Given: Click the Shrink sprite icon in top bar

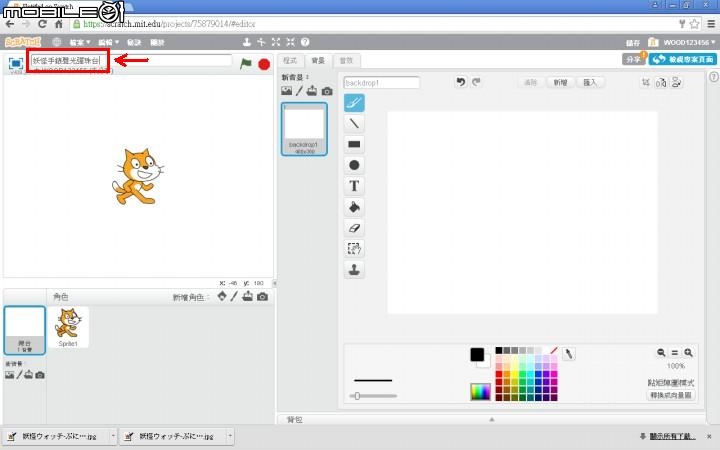Looking at the screenshot, I should point(291,42).
